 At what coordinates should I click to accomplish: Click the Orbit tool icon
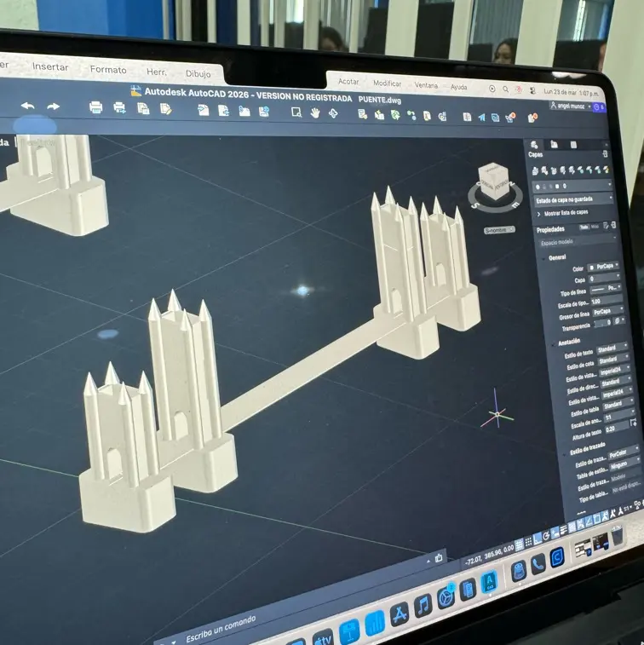[333, 113]
